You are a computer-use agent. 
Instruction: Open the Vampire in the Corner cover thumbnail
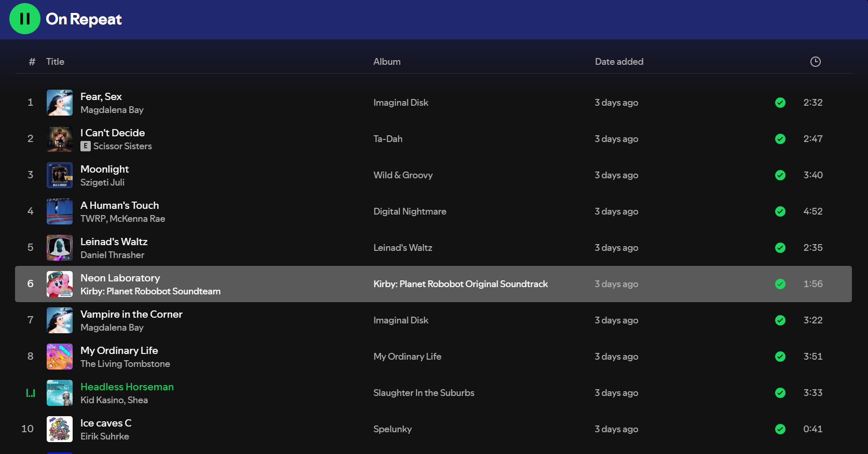point(60,320)
